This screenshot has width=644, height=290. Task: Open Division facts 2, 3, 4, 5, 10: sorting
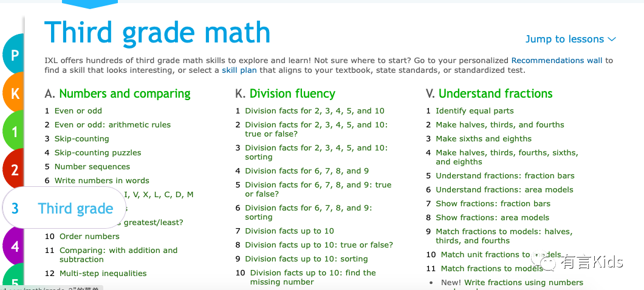(317, 152)
